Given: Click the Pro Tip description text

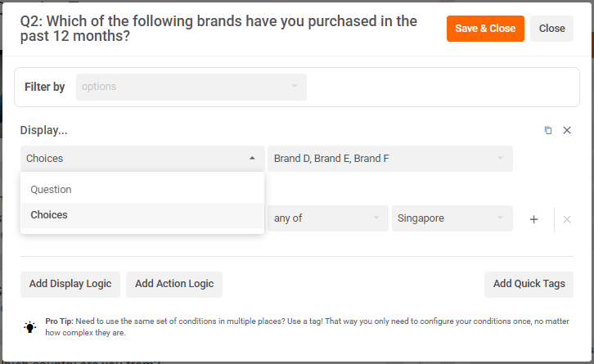Looking at the screenshot, I should click(x=303, y=327).
